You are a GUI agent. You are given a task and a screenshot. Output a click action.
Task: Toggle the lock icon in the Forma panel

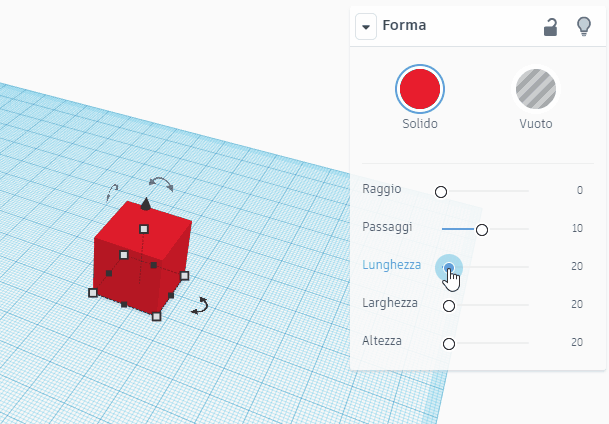(550, 27)
